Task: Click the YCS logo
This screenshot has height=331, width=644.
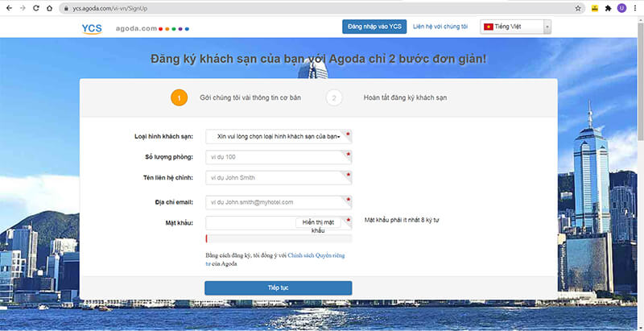Action: click(x=93, y=27)
